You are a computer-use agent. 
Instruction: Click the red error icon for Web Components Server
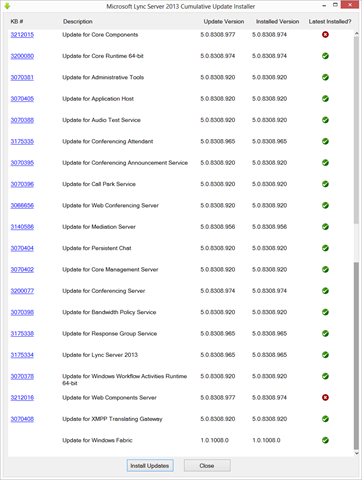325,397
